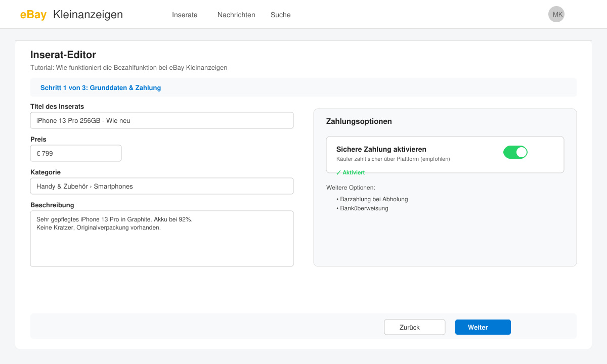Image resolution: width=607 pixels, height=364 pixels.
Task: Click the Tutorial subtitle text
Action: (x=128, y=67)
